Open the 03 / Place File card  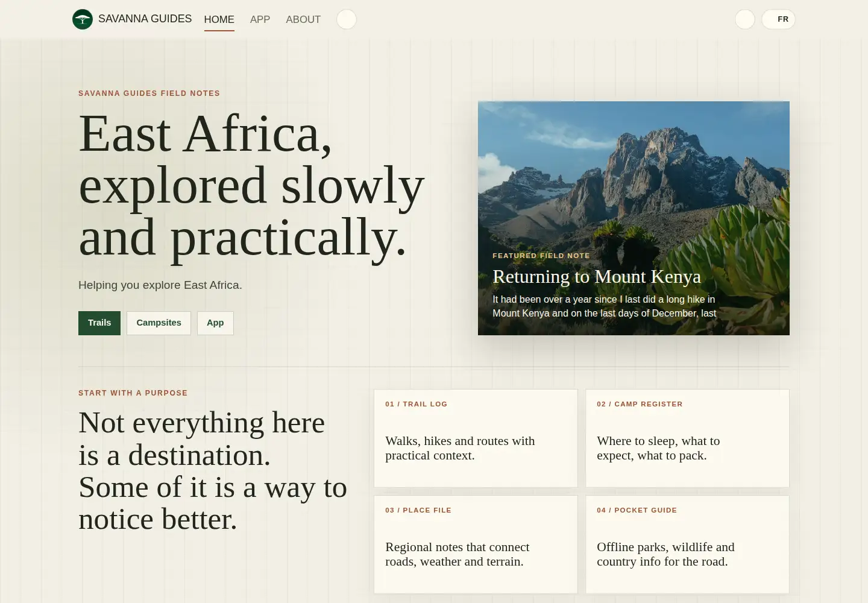coord(476,545)
